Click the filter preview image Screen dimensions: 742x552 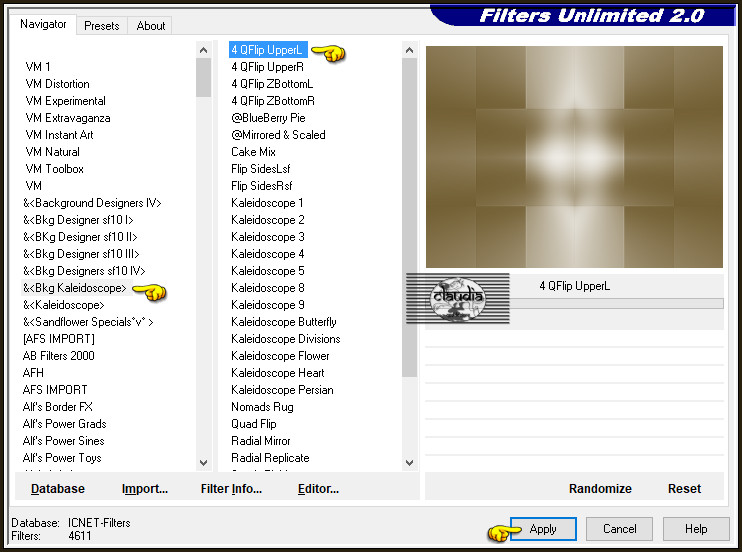click(x=574, y=157)
